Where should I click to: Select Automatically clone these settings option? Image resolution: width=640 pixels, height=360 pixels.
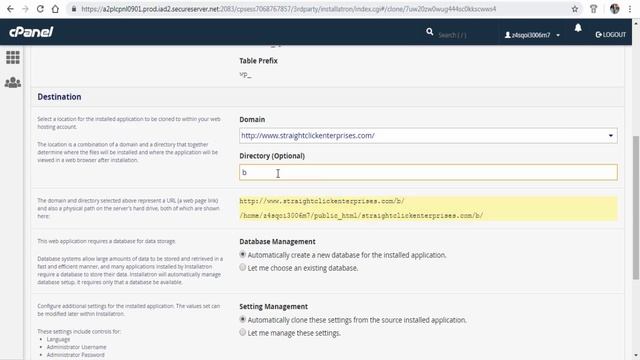[x=242, y=319]
